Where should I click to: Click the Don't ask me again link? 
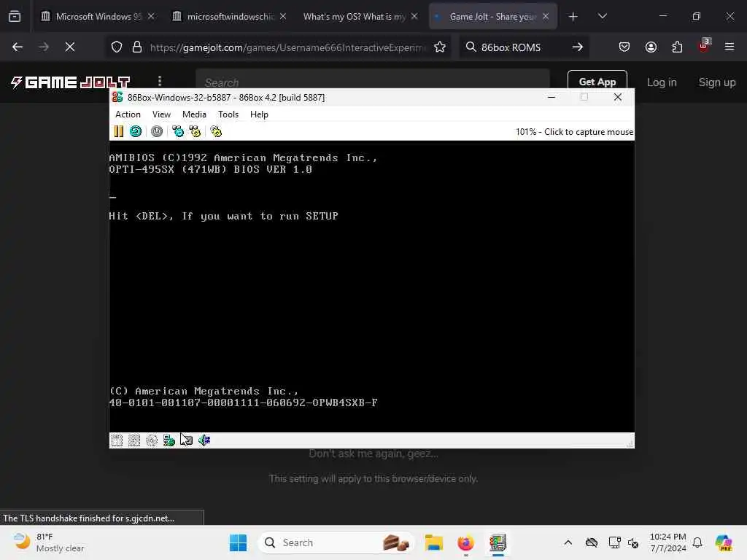(373, 454)
